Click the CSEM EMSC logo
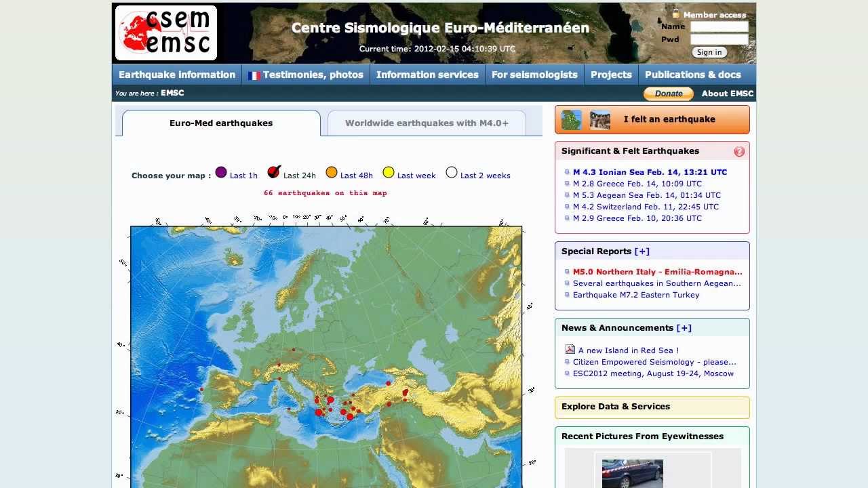This screenshot has width=868, height=488. (x=166, y=33)
